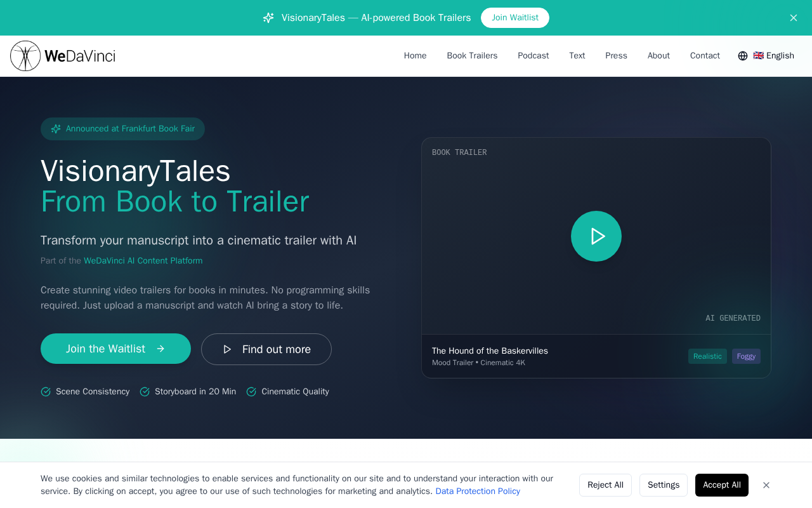Click the Scene Consistency checkmark icon
This screenshot has height=508, width=812.
tap(46, 392)
